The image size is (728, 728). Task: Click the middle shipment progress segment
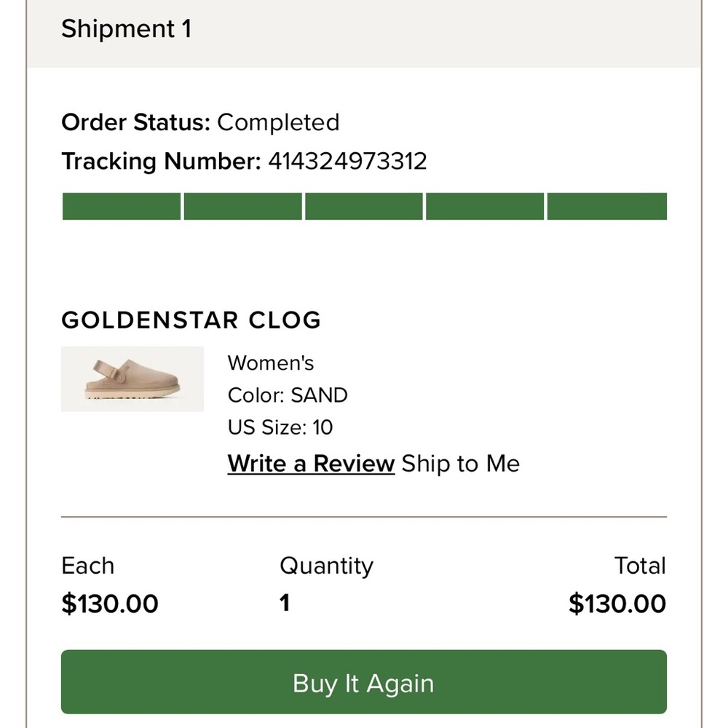coord(364,206)
